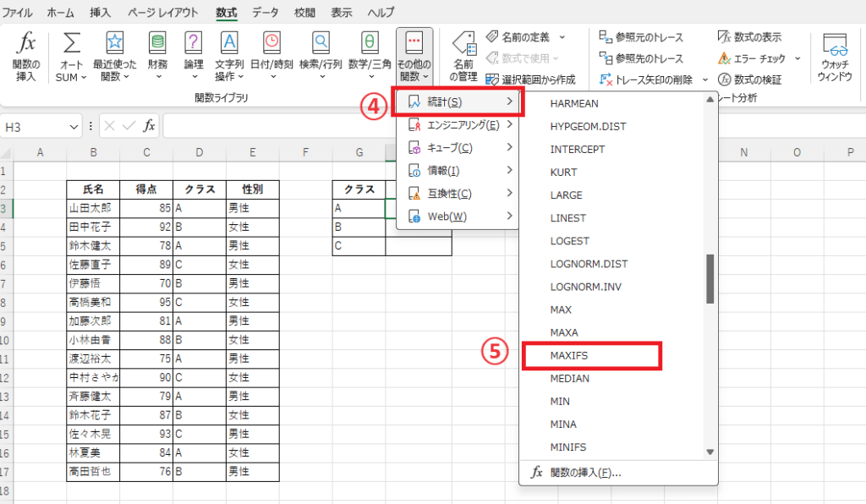Viewport: 866px width, 504px height.
Task: Open キューブ(C) submenu
Action: pos(458,147)
